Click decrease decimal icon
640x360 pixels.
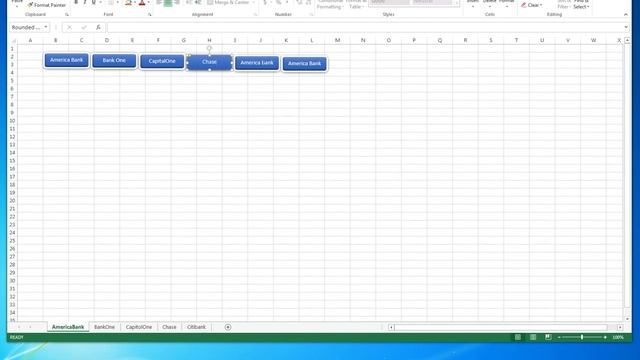click(x=309, y=2)
